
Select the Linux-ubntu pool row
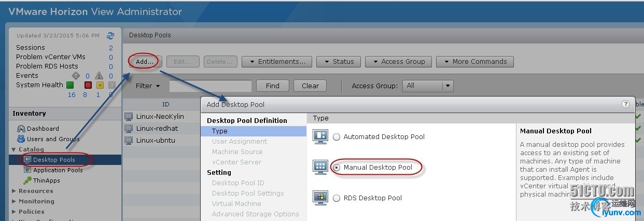pos(162,140)
